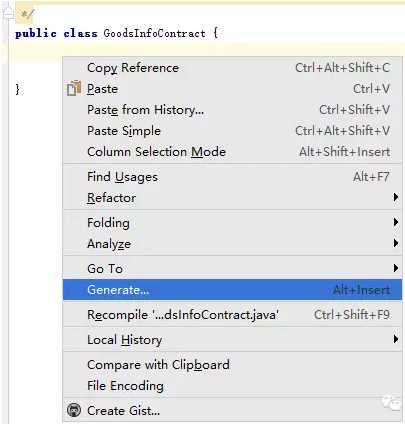Click the closing brace in the editor

17,89
